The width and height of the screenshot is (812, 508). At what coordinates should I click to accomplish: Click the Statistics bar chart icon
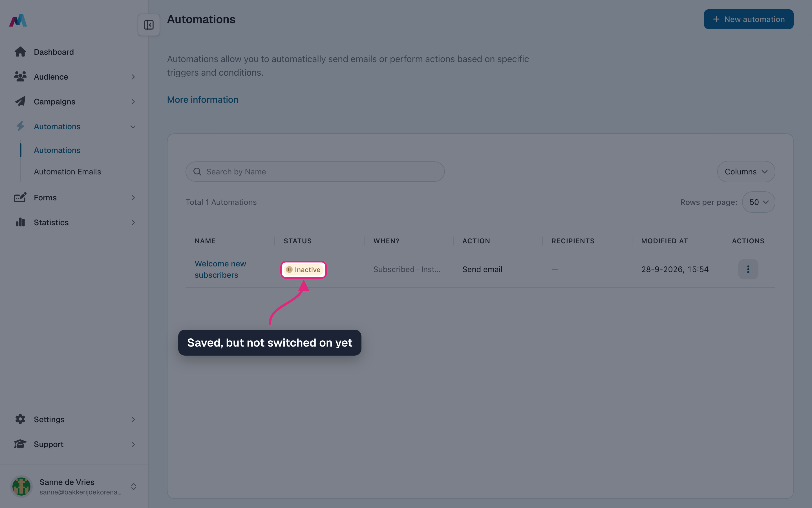pos(20,222)
